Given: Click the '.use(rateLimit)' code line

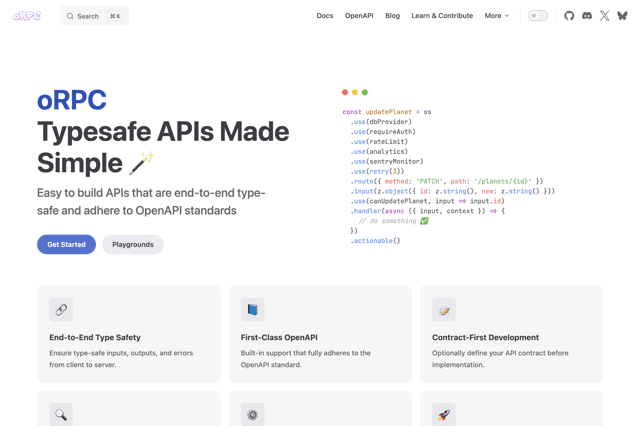Looking at the screenshot, I should [379, 142].
